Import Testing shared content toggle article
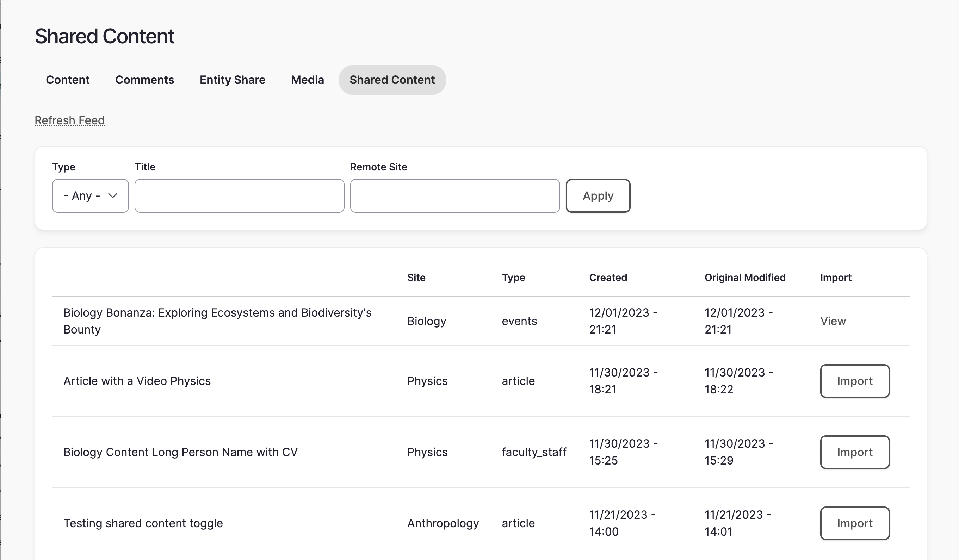 point(855,523)
